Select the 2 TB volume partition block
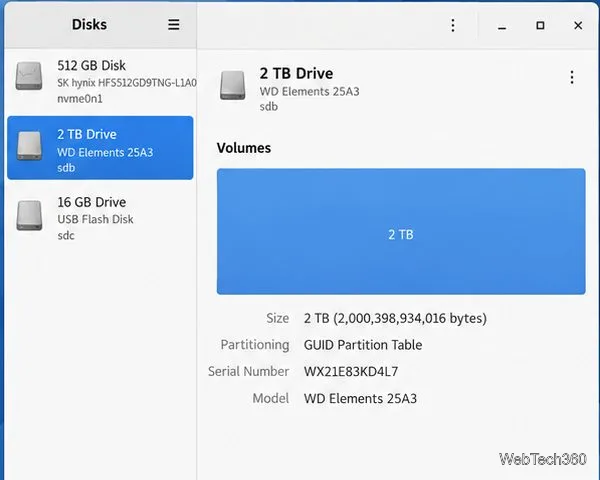The height and width of the screenshot is (480, 600). [401, 232]
